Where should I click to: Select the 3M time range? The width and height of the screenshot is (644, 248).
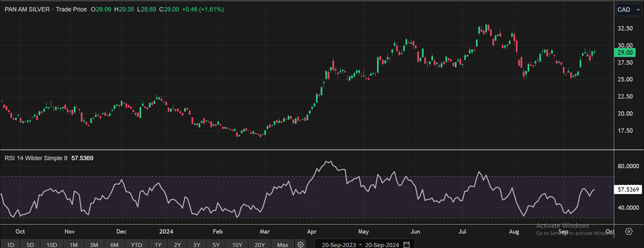[94, 245]
